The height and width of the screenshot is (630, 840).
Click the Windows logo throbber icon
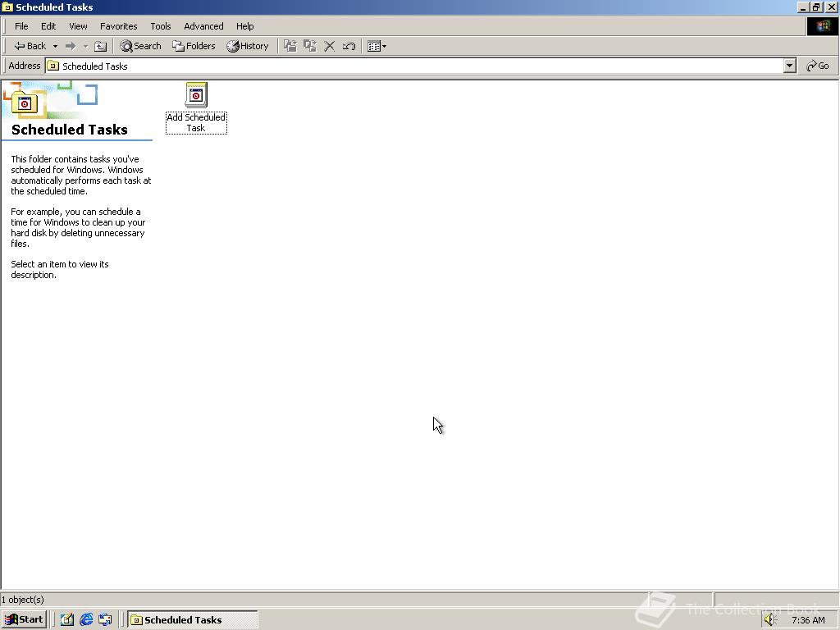[x=822, y=26]
